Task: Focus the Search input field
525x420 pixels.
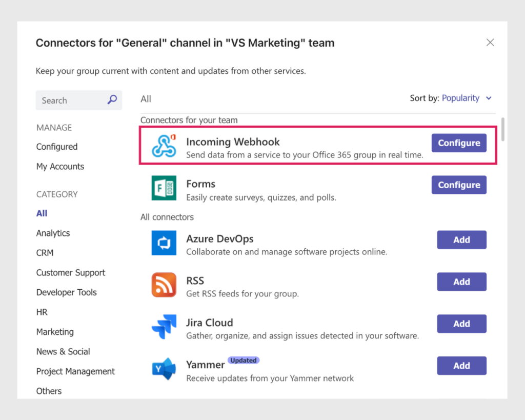Action: click(x=78, y=100)
